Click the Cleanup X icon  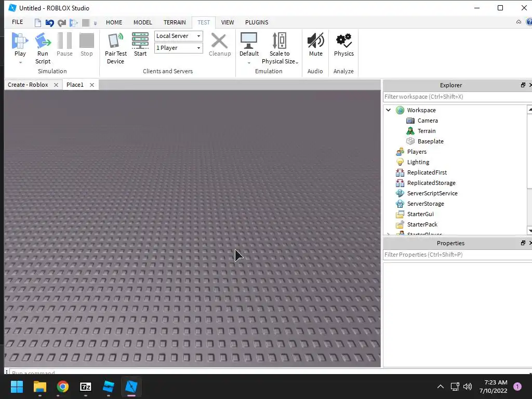pos(220,41)
